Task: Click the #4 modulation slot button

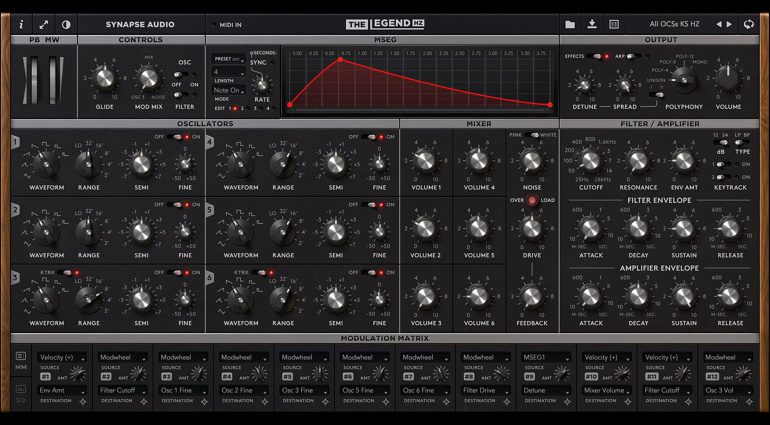Action: pos(227,377)
